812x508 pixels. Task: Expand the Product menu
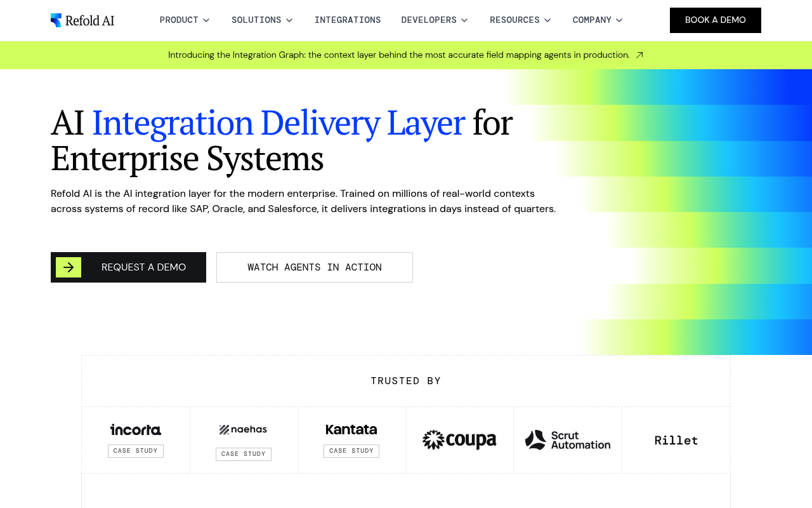(185, 20)
